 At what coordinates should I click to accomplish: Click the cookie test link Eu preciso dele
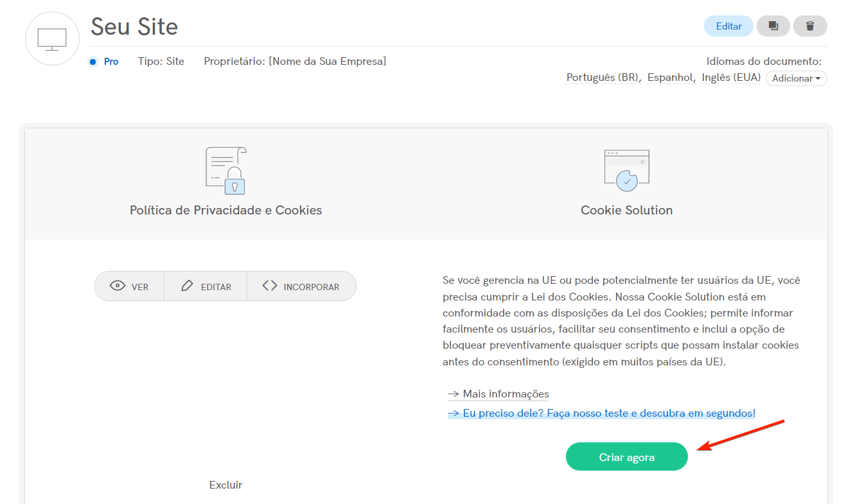pyautogui.click(x=607, y=413)
